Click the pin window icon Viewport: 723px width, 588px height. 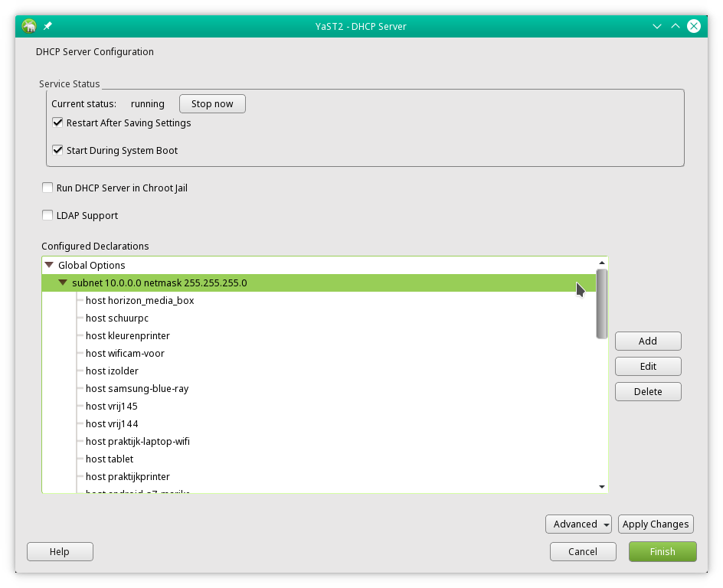coord(47,26)
